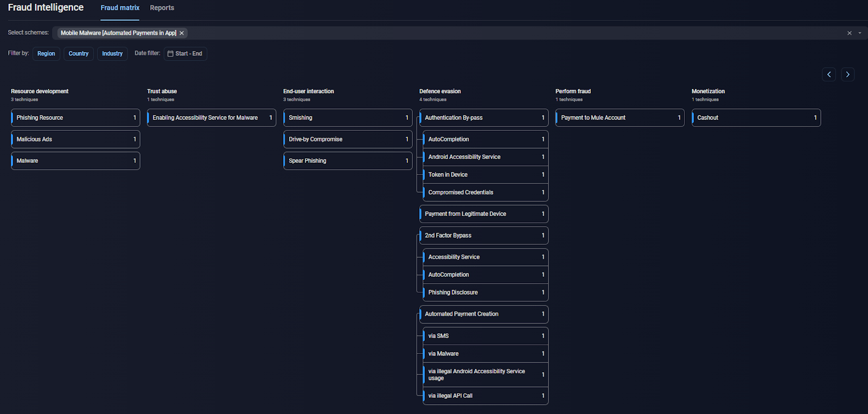Select Android Accessibility Service sub-technique
This screenshot has height=414, width=868.
point(486,157)
